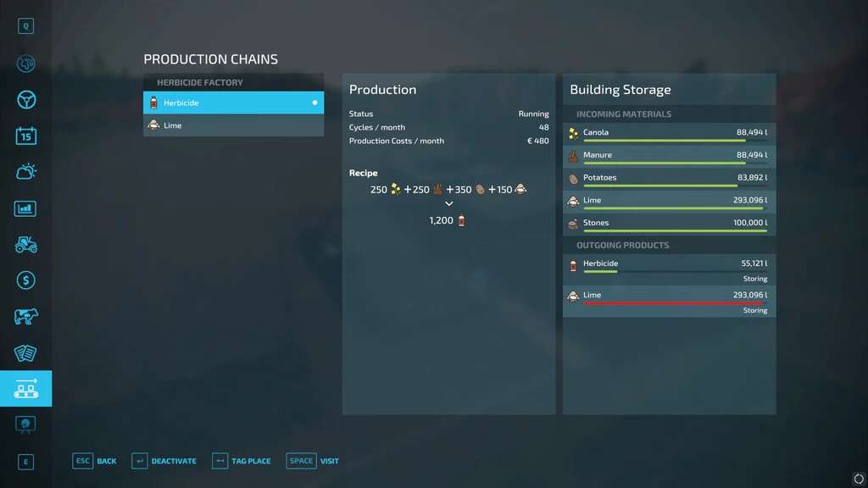Open the contracts papers icon
This screenshot has height=488, width=868.
25,352
